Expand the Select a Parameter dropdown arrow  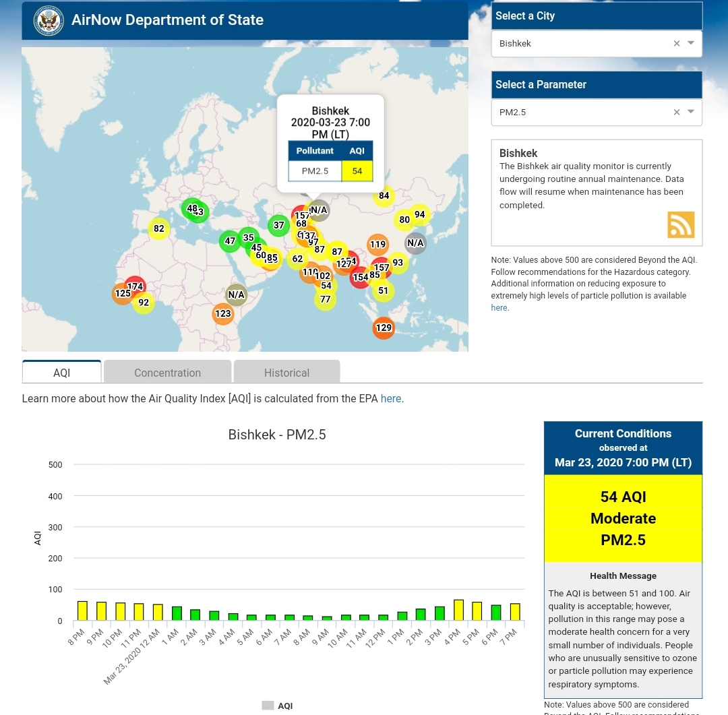(x=691, y=113)
